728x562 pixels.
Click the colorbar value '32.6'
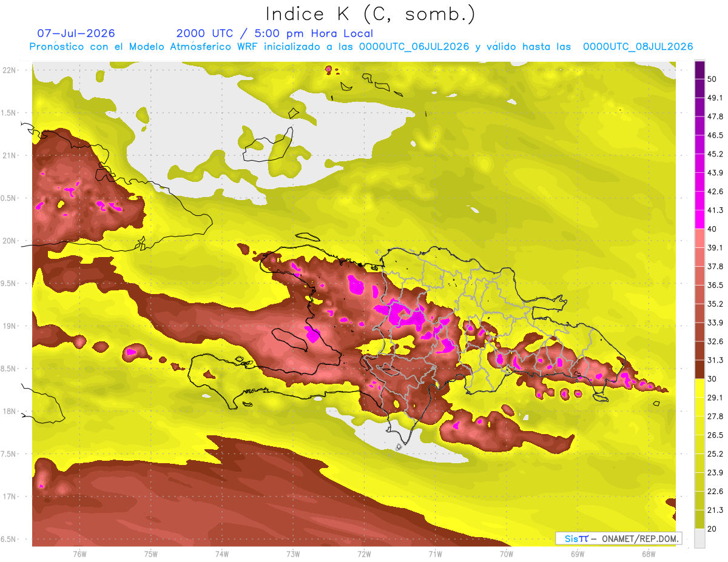715,341
